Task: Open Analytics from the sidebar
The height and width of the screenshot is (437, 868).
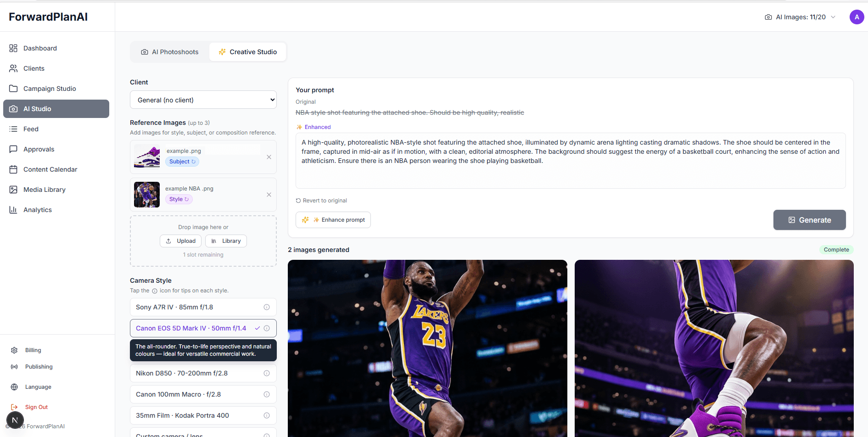Action: coord(38,210)
